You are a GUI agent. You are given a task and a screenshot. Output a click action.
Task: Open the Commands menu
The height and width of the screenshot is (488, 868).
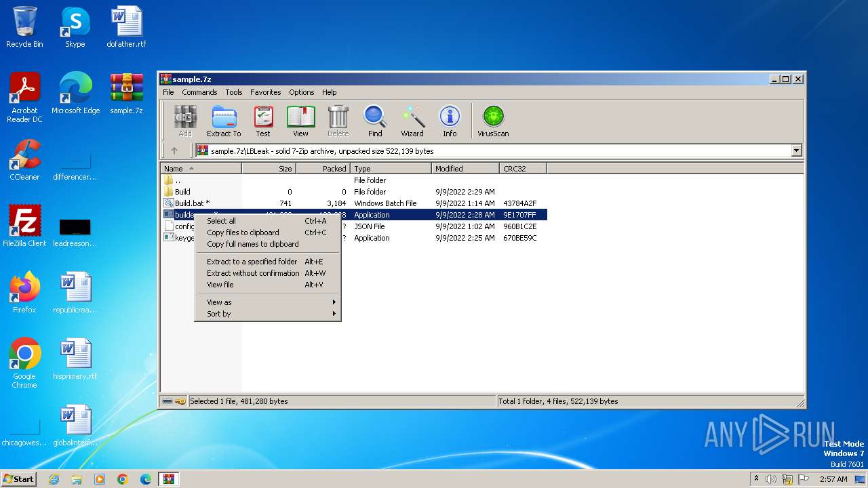point(199,92)
